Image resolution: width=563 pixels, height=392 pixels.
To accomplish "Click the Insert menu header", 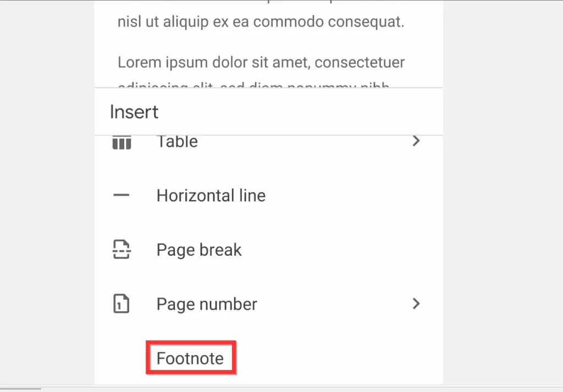I will click(x=134, y=112).
